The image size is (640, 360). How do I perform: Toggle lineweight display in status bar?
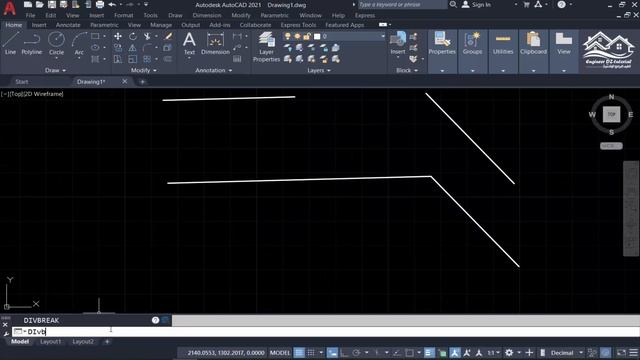429,353
